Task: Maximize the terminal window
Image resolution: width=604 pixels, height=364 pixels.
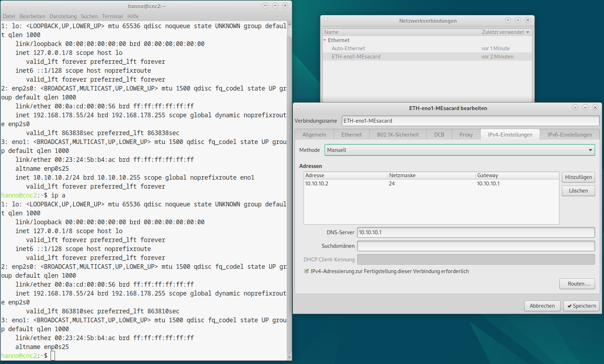Action: click(x=275, y=6)
